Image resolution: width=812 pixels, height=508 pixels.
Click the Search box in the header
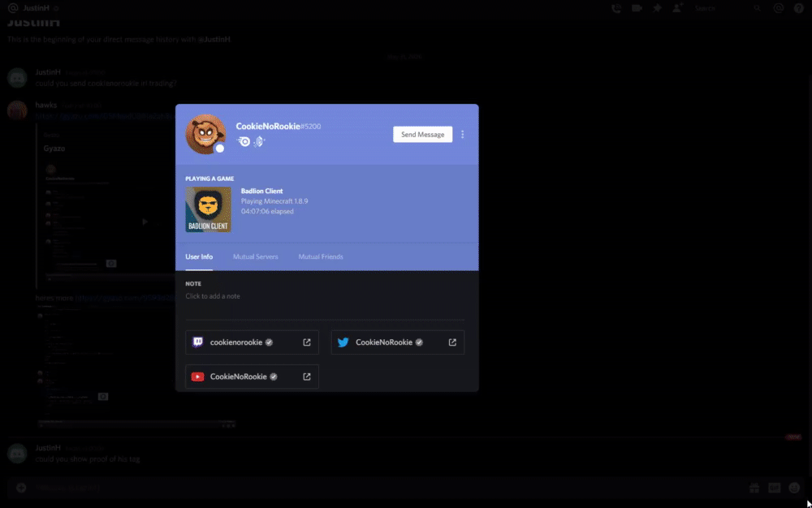728,8
